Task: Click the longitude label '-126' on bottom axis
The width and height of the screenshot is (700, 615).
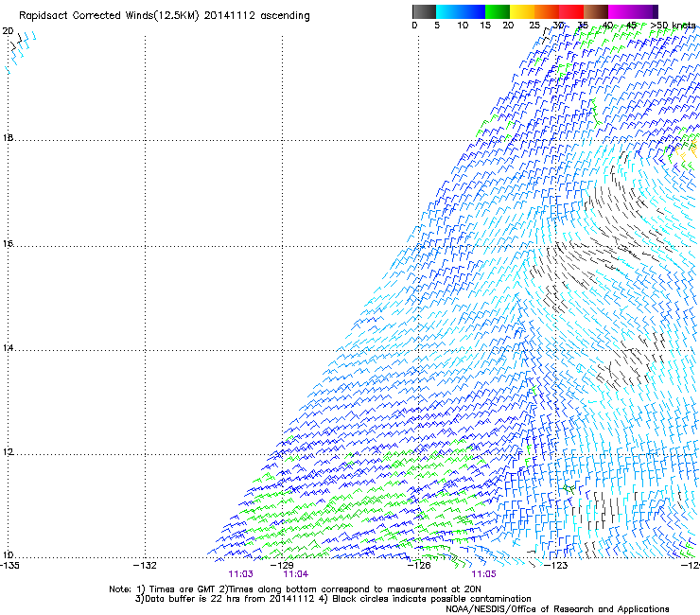Action: click(x=419, y=565)
